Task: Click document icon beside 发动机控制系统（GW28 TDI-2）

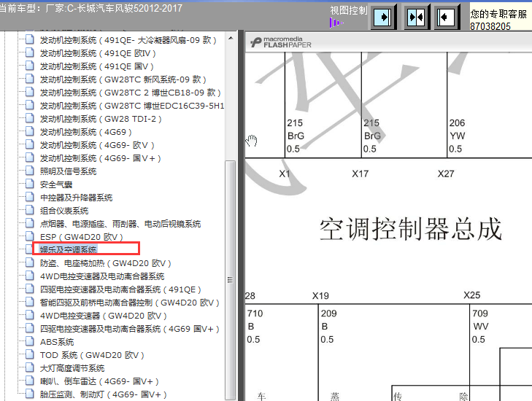Action: pyautogui.click(x=30, y=118)
